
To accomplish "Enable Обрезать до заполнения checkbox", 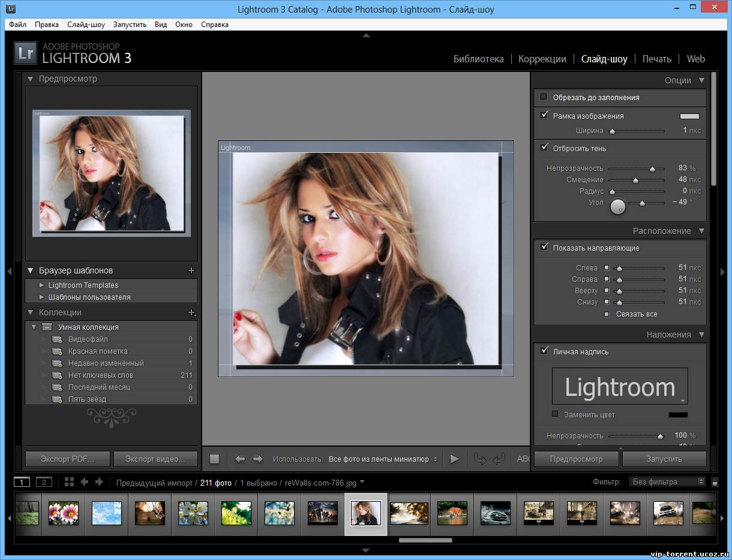I will [x=544, y=97].
